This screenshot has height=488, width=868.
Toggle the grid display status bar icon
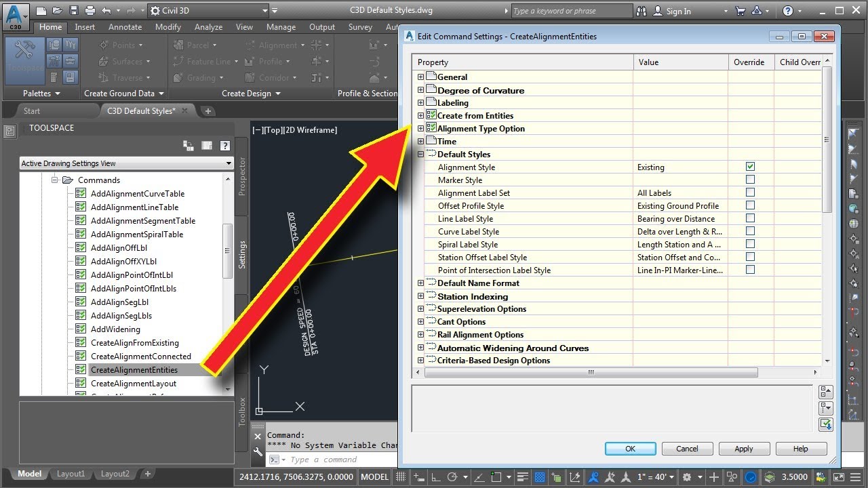(401, 476)
